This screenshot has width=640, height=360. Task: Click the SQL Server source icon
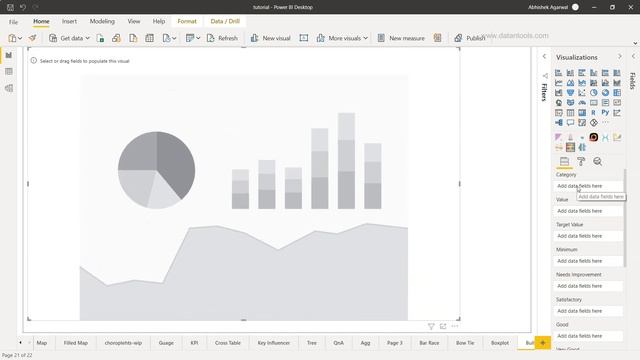tap(133, 38)
